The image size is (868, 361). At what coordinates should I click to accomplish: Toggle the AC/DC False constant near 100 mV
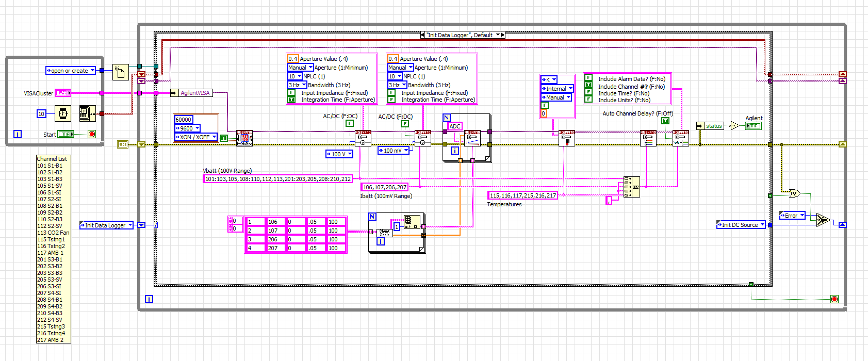405,124
